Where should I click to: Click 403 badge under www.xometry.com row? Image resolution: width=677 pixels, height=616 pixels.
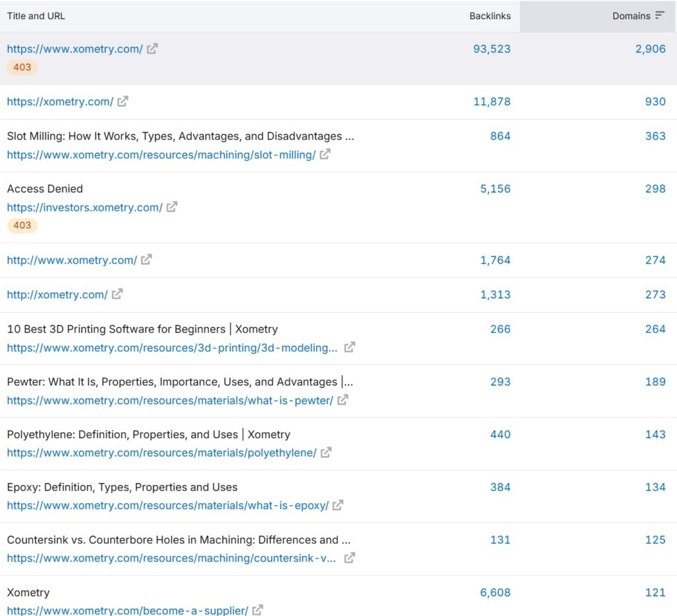(x=22, y=67)
